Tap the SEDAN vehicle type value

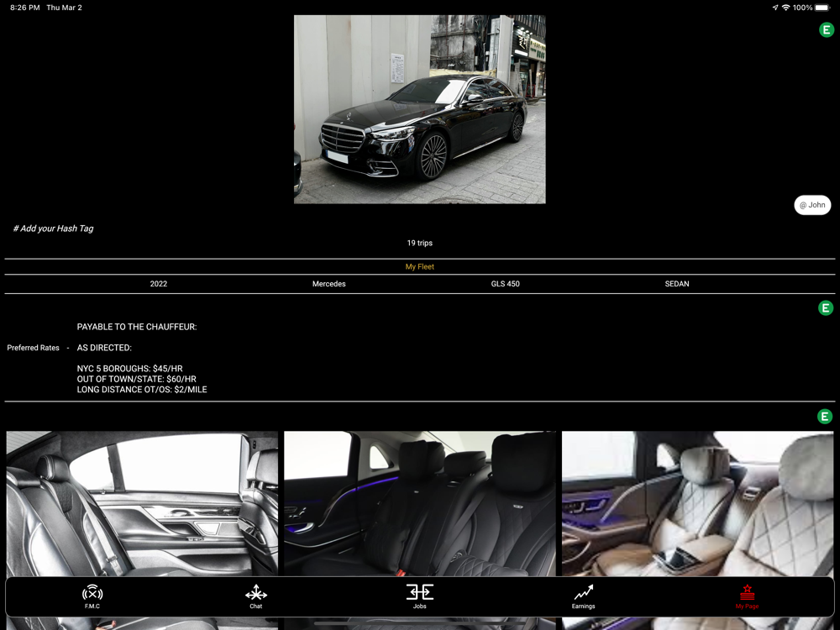click(x=677, y=284)
